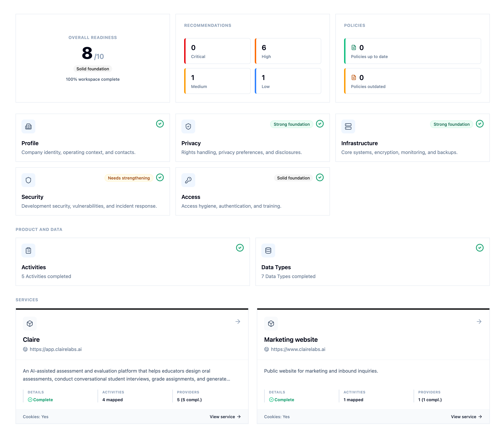Click the green checkmark on Activities card
Image resolution: width=504 pixels, height=431 pixels.
pyautogui.click(x=240, y=248)
